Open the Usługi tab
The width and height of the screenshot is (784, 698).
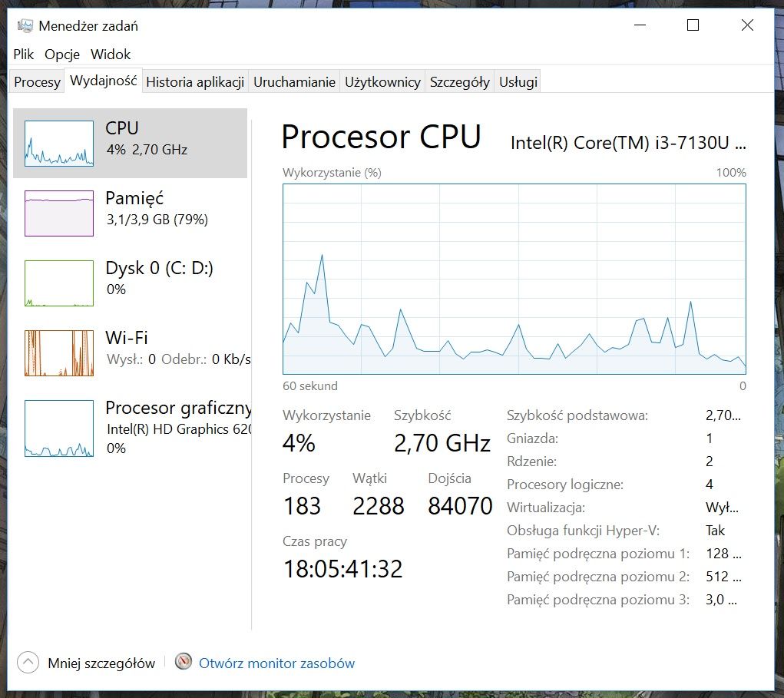pyautogui.click(x=518, y=81)
